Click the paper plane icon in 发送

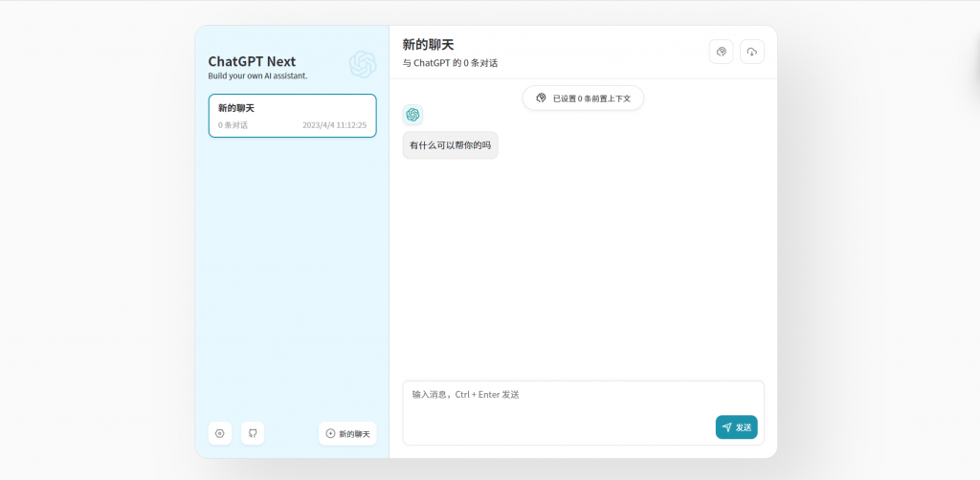(726, 427)
